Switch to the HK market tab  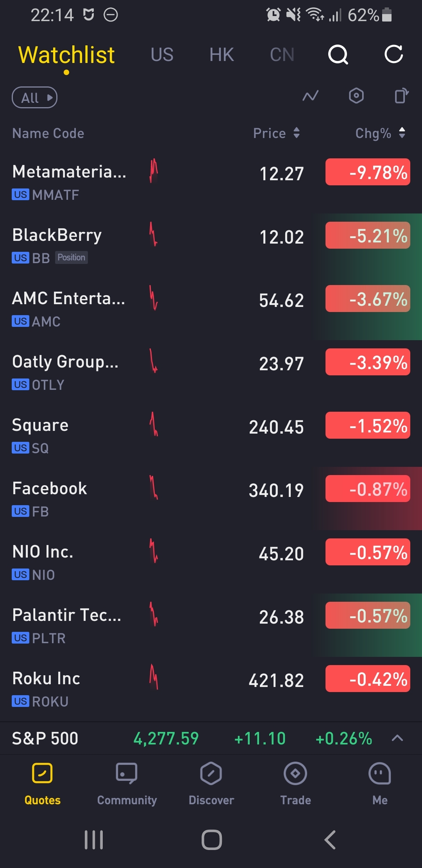222,55
